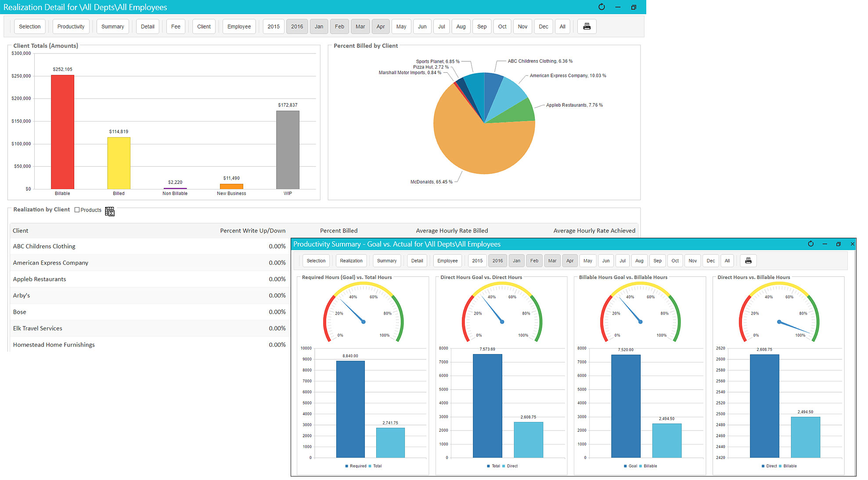Toggle the May month button in Realization Detail
The image size is (868, 480).
(x=401, y=26)
